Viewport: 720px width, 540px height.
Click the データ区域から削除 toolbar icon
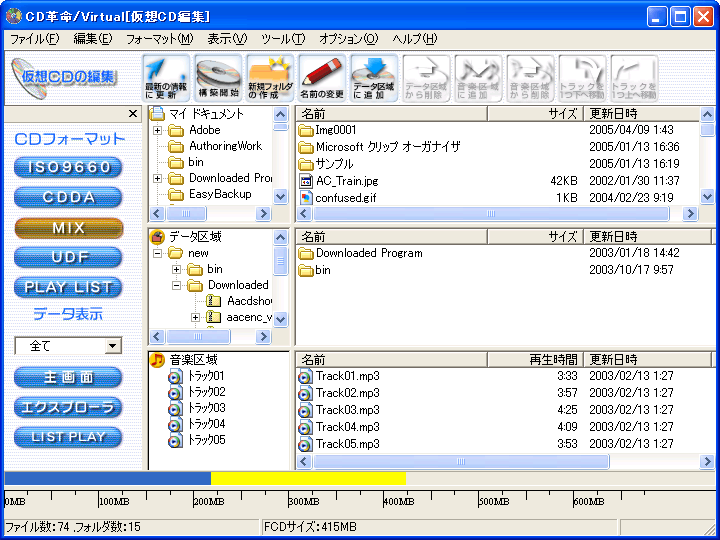426,78
